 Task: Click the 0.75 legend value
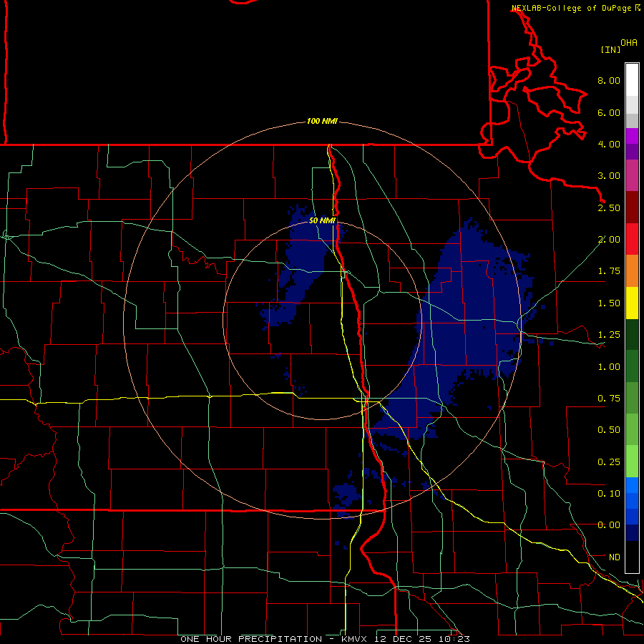pos(609,399)
